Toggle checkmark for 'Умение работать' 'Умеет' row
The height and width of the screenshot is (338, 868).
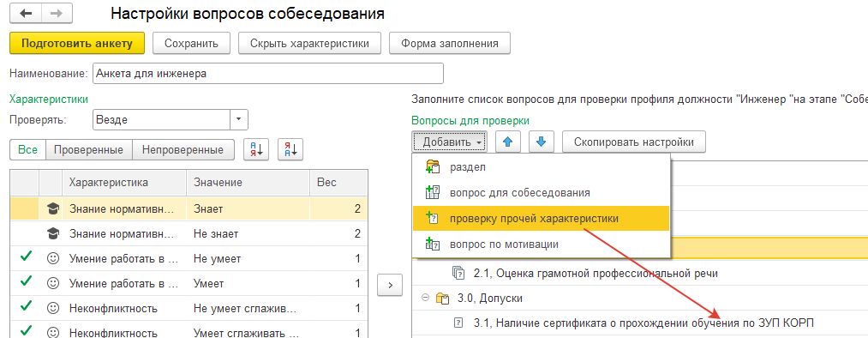(x=25, y=282)
